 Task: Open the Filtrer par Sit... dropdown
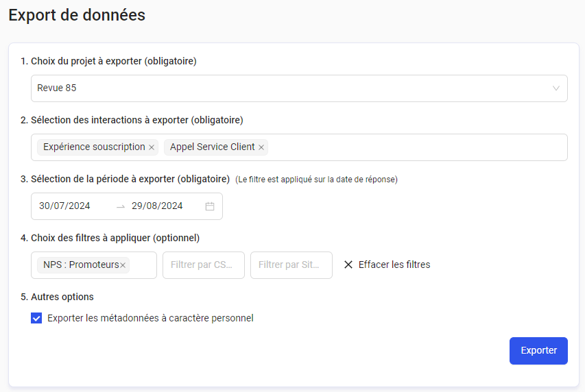(x=291, y=265)
